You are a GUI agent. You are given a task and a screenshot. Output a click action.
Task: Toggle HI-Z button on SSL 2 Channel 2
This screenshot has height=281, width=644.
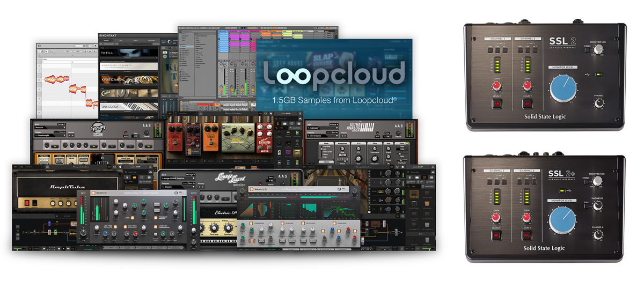(535, 50)
